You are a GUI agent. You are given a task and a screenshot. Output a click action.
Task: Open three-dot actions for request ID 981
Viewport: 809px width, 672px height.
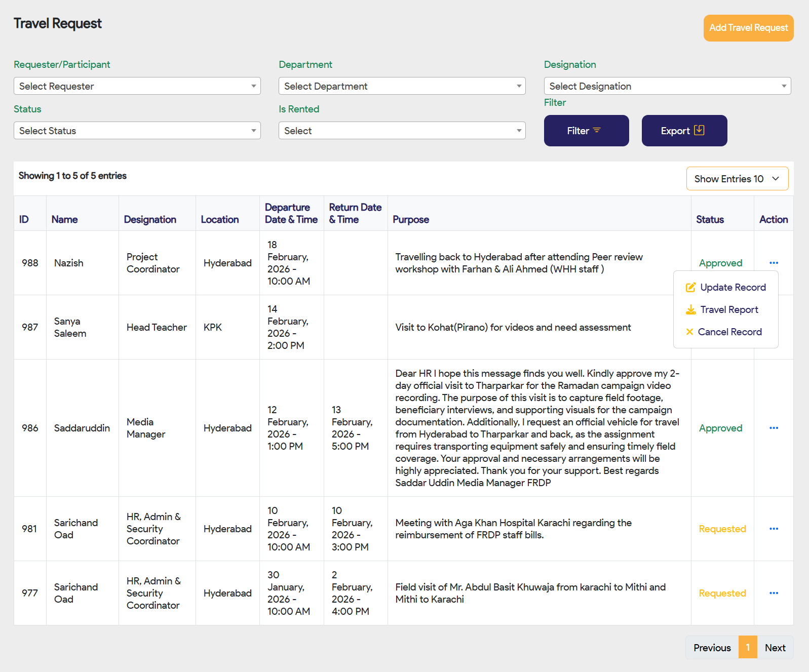click(774, 529)
